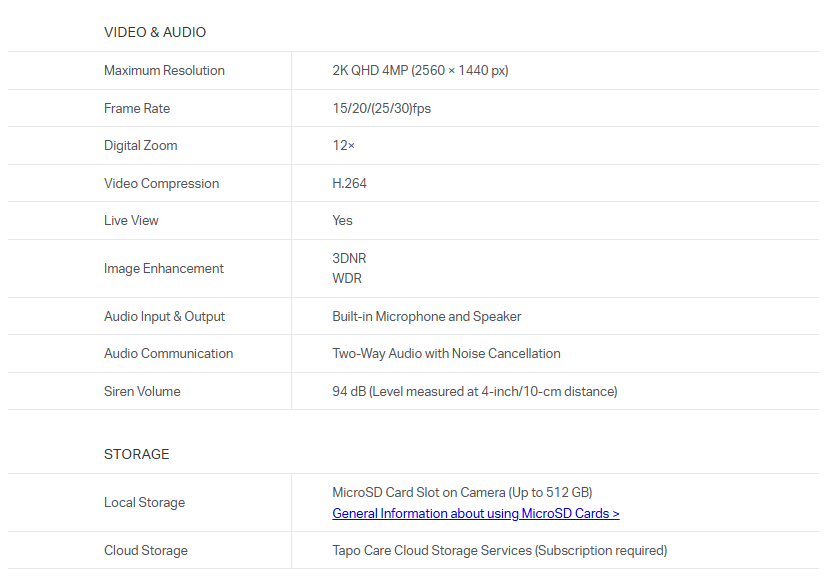Click the 12× zoom value
This screenshot has width=833, height=585.
[343, 146]
